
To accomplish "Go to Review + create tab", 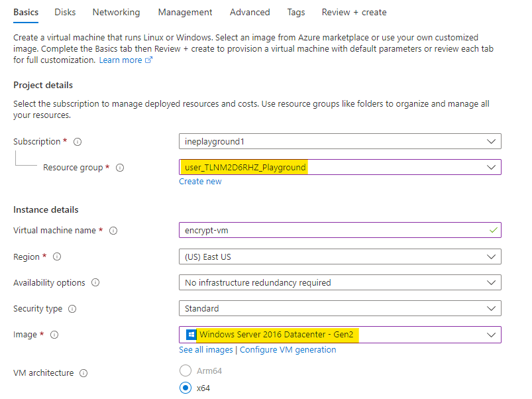I will (x=354, y=12).
